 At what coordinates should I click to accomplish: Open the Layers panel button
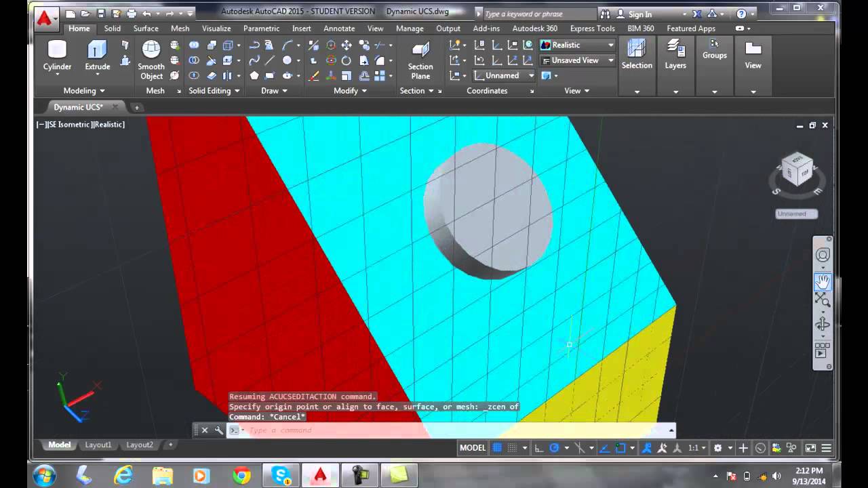(675, 54)
